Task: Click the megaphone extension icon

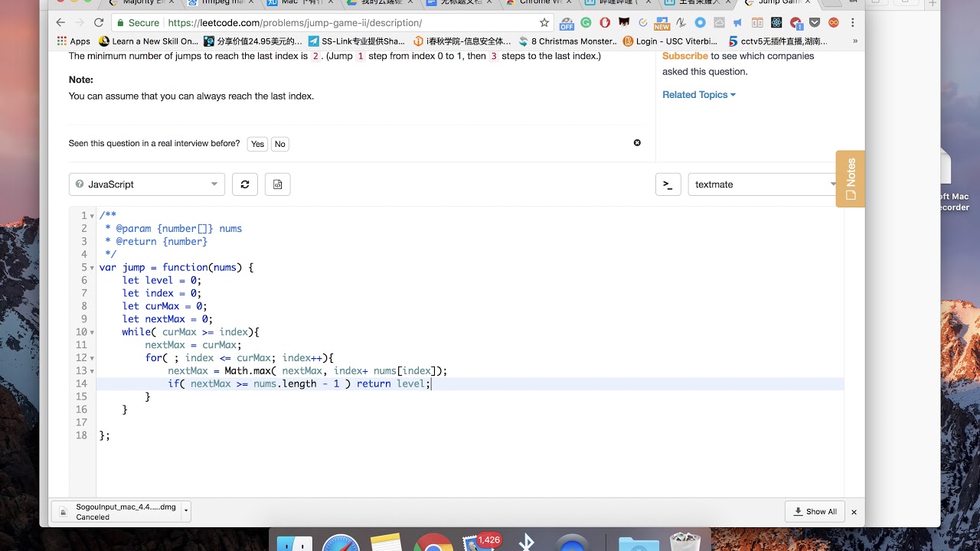Action: tap(739, 23)
